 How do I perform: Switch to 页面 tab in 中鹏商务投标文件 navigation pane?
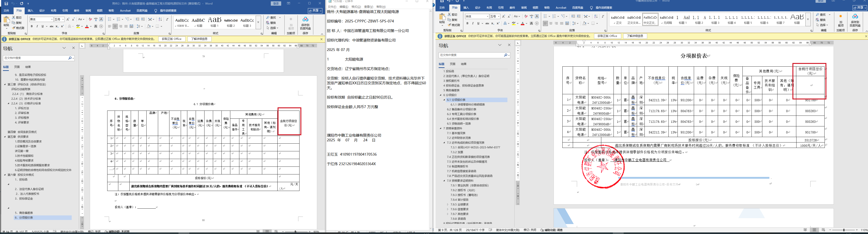pos(452,64)
